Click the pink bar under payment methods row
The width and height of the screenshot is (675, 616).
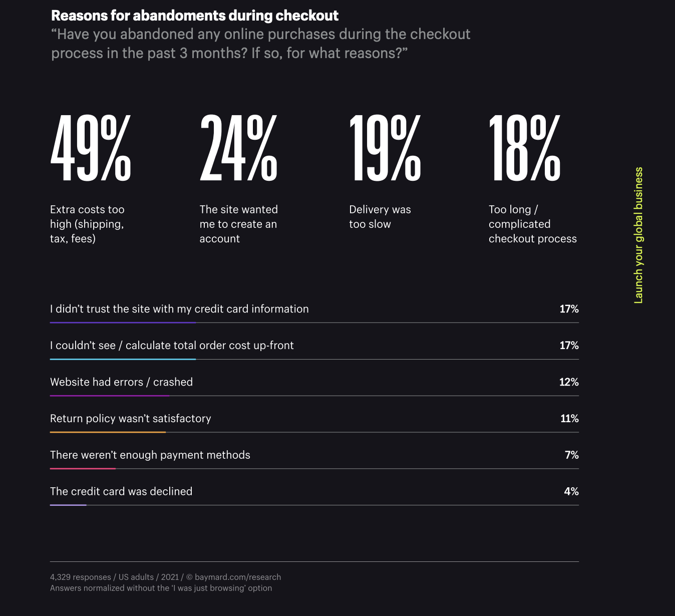click(x=83, y=469)
